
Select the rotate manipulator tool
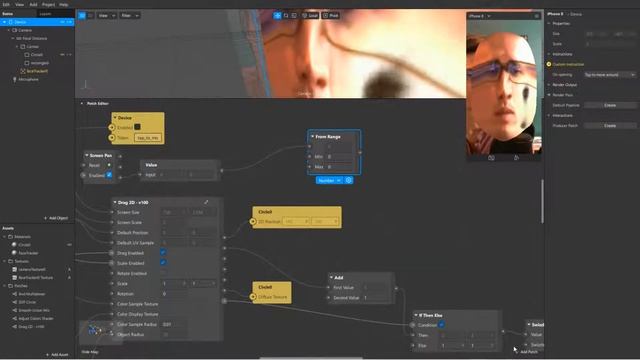tap(286, 16)
